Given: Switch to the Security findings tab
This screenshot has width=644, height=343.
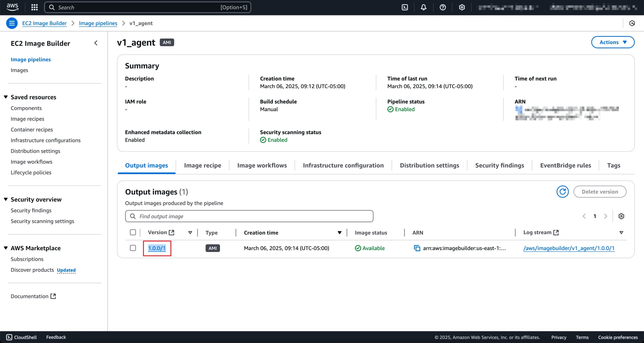Looking at the screenshot, I should pyautogui.click(x=500, y=165).
